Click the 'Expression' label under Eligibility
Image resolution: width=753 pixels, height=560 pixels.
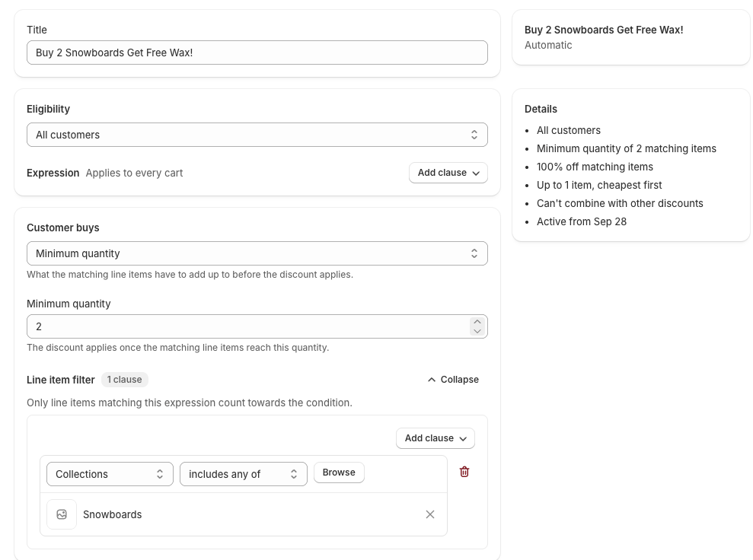[x=53, y=173]
